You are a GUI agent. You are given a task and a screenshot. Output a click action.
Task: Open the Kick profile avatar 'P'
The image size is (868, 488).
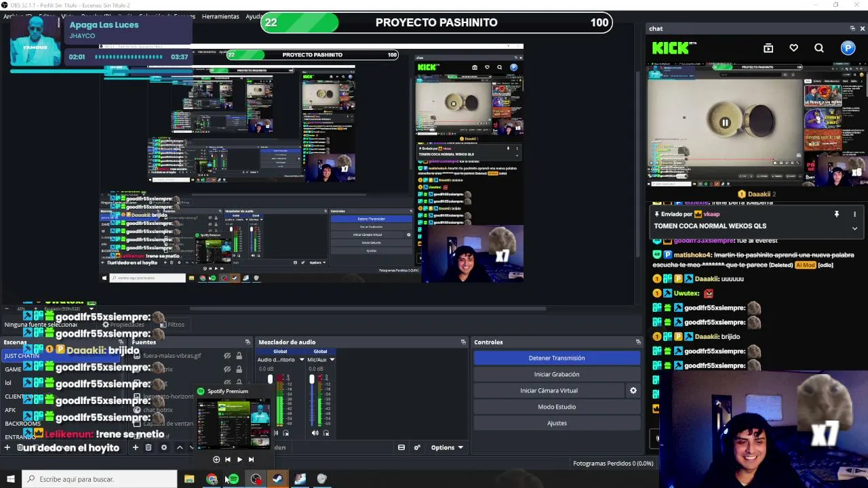848,48
